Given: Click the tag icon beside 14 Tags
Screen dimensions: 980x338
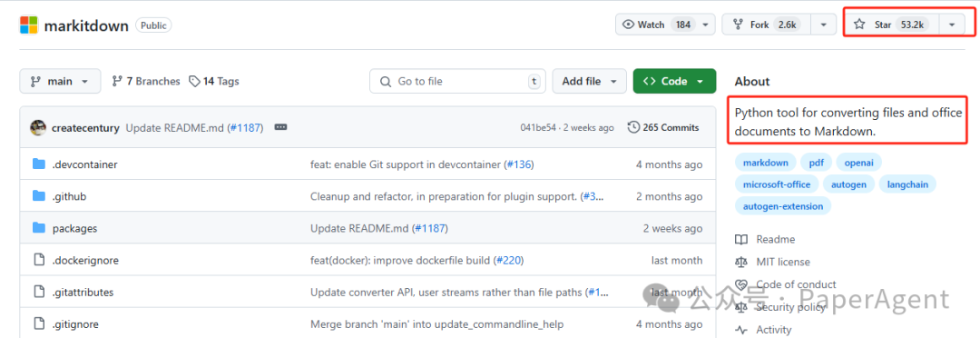Looking at the screenshot, I should [x=194, y=82].
